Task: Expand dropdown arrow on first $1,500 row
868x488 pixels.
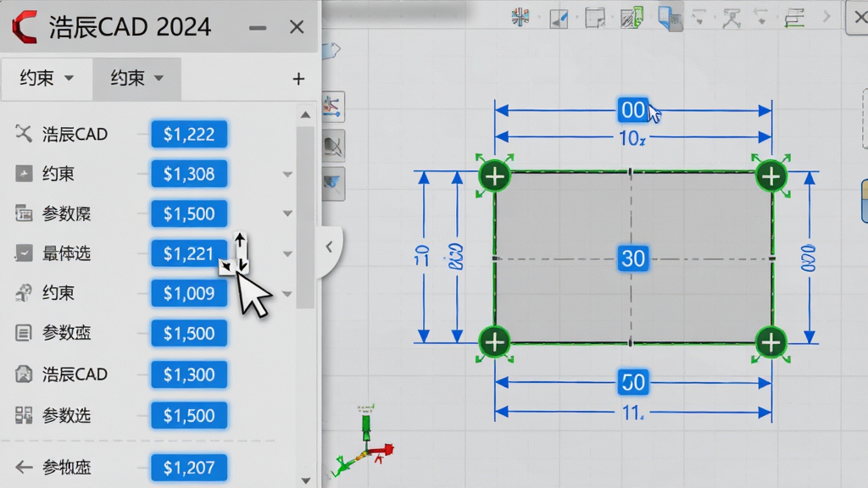Action: click(x=287, y=213)
